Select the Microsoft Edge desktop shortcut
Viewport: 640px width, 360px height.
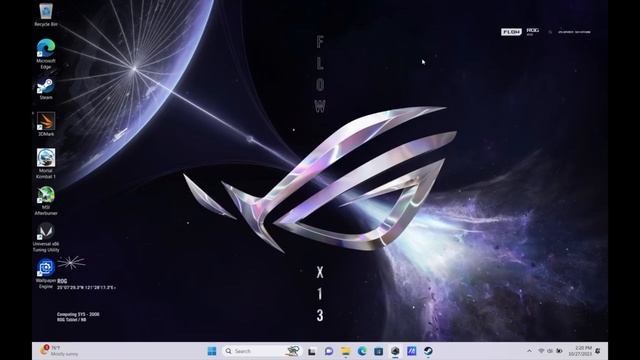[46, 54]
